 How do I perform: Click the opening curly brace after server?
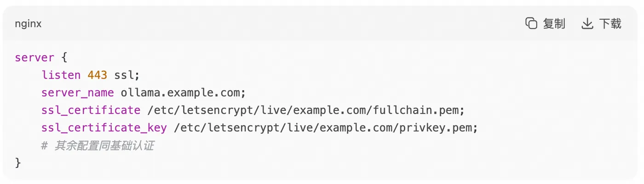pyautogui.click(x=64, y=58)
